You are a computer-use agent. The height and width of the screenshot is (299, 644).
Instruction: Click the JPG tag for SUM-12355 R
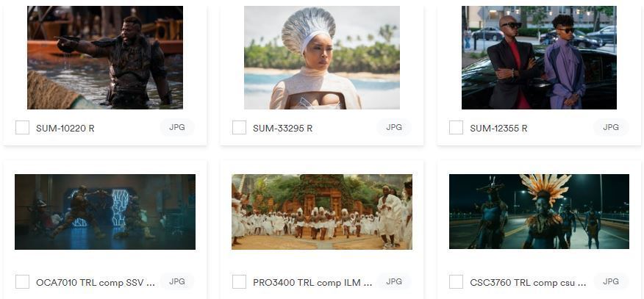click(611, 128)
